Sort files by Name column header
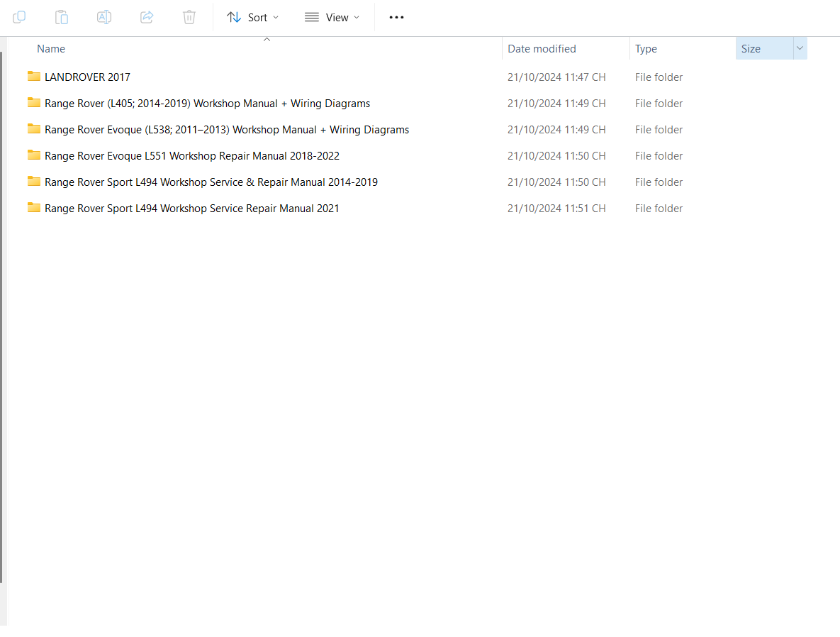 pos(51,48)
